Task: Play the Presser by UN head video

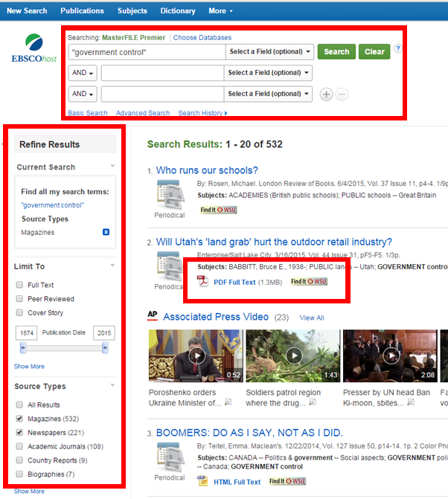Action: (390, 355)
